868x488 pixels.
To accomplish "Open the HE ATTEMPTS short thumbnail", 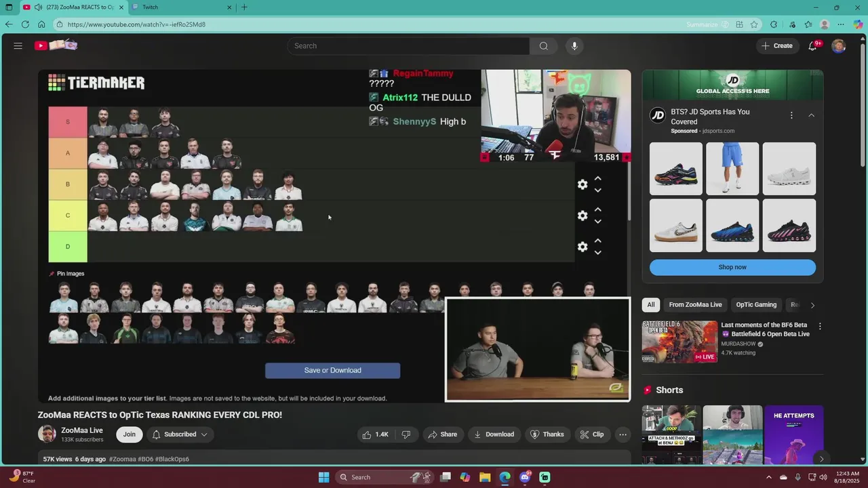I will click(793, 435).
